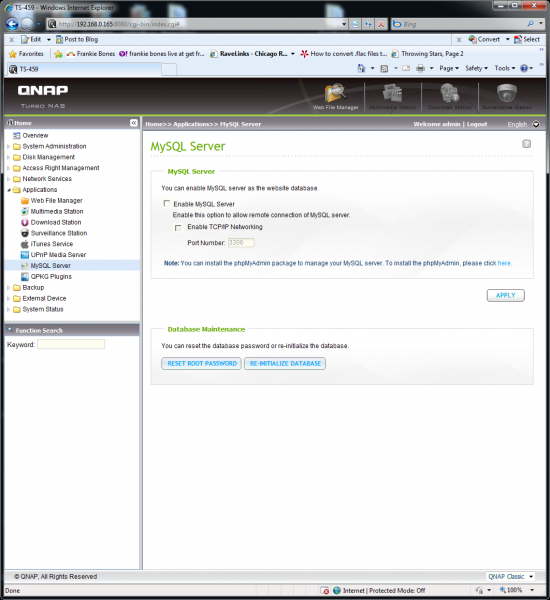The height and width of the screenshot is (600, 550).
Task: Click the RSS feeds icon
Action: click(x=384, y=68)
